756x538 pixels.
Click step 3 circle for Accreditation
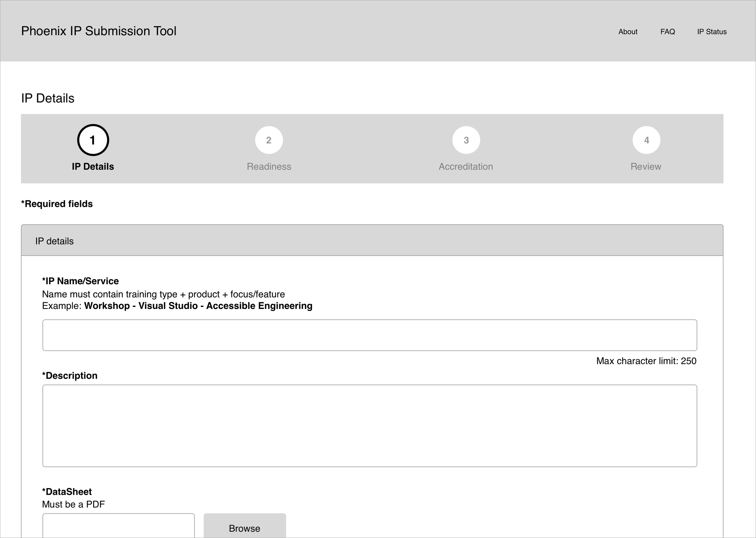coord(466,140)
